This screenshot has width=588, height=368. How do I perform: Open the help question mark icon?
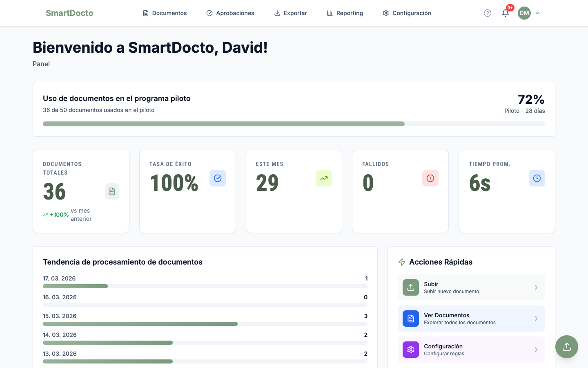(488, 13)
